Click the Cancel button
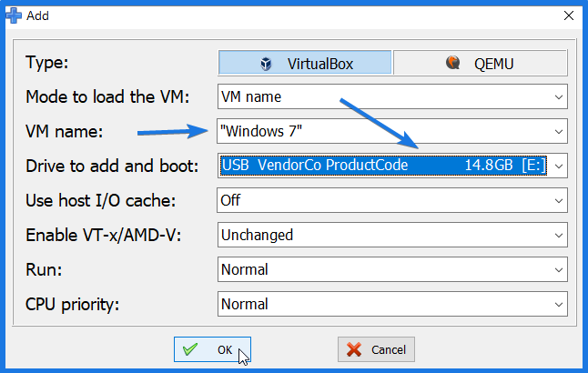This screenshot has height=373, width=588. [376, 349]
